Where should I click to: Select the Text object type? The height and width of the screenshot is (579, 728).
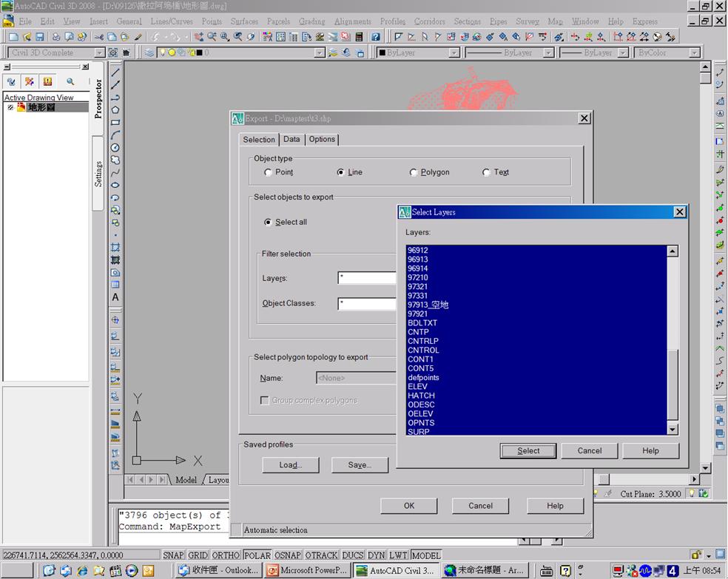(486, 172)
